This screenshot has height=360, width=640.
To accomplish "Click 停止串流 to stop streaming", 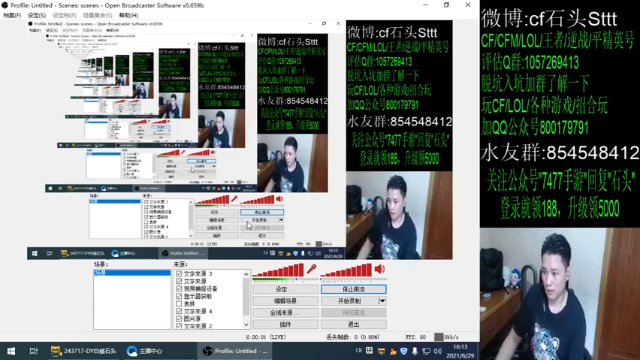I will tap(353, 289).
